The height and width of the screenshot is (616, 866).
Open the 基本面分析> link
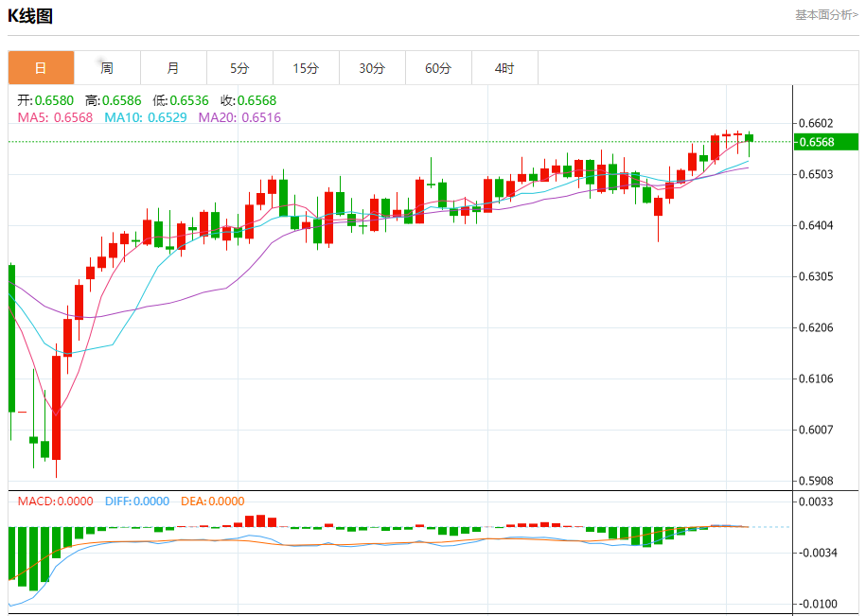[x=827, y=15]
